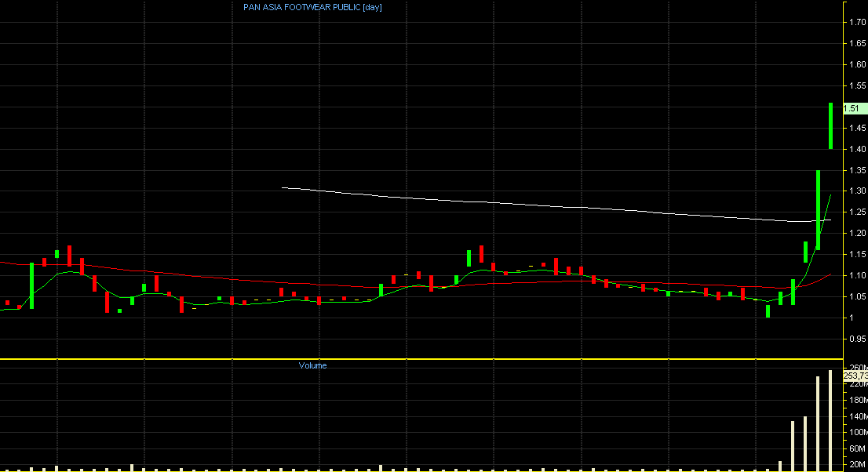868x472 pixels.
Task: Select the highlighted 1.51 last price tag
Action: (x=855, y=108)
